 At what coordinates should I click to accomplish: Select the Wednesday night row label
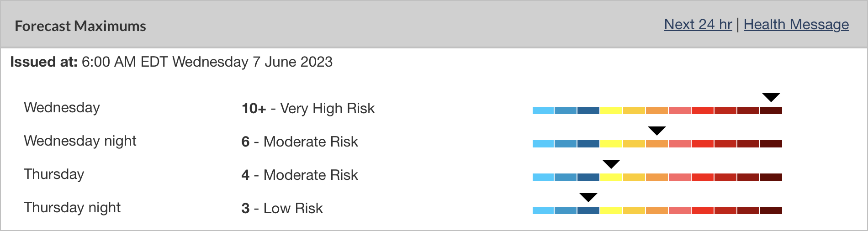80,141
